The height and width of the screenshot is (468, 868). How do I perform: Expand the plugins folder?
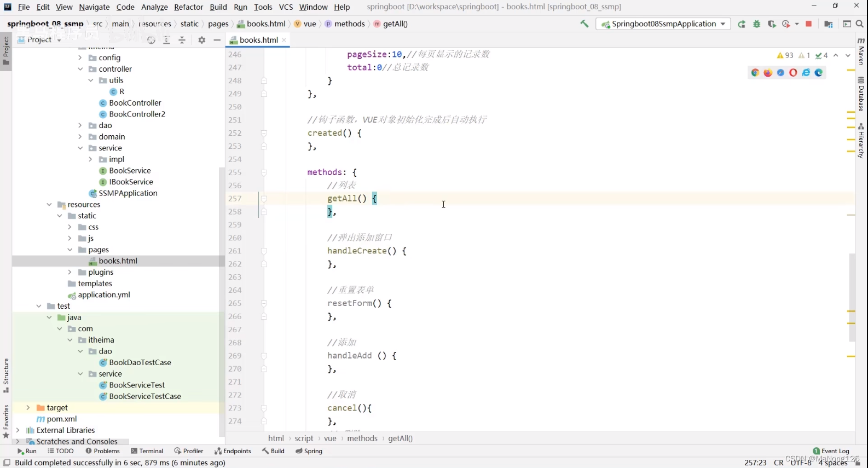[x=70, y=272]
